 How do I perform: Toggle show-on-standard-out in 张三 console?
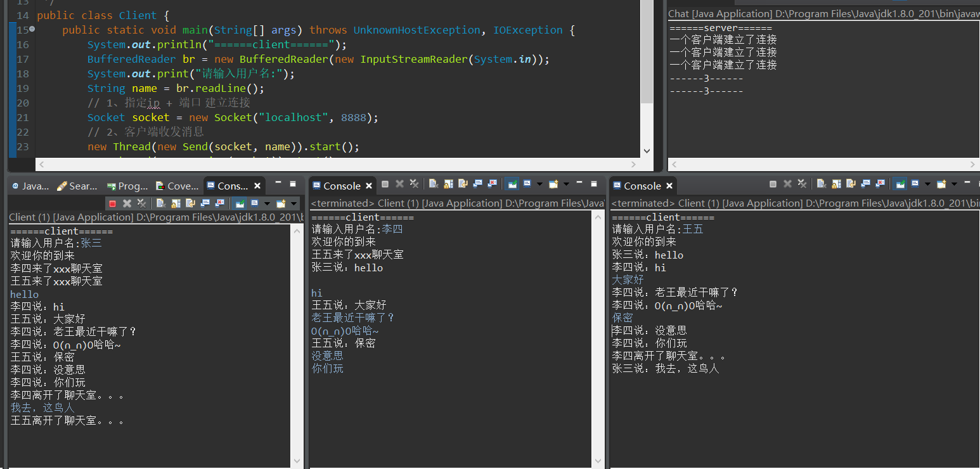pos(205,203)
